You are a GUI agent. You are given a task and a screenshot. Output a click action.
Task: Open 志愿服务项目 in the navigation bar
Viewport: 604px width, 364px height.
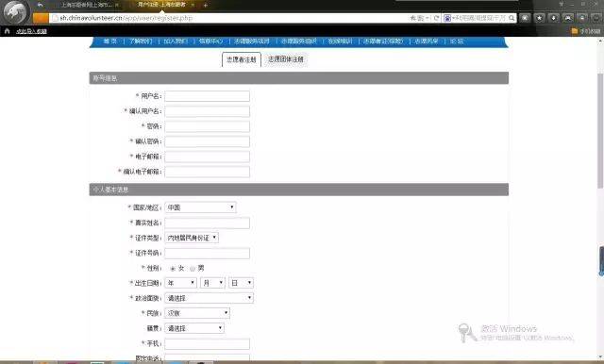pos(252,41)
